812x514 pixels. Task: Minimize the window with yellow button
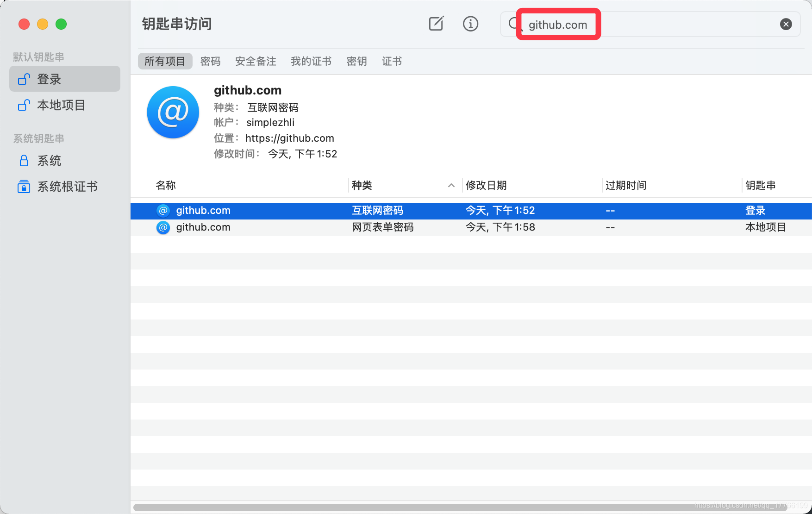coord(43,24)
